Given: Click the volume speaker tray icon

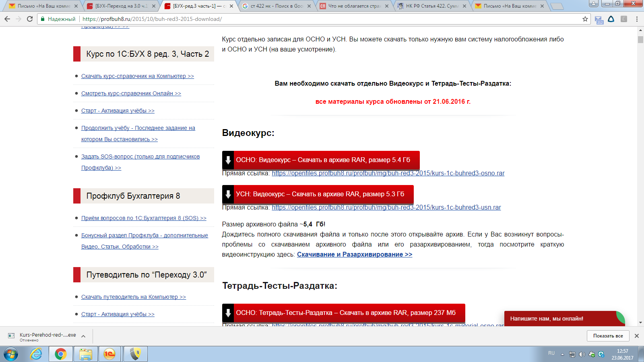Looking at the screenshot, I should 582,354.
